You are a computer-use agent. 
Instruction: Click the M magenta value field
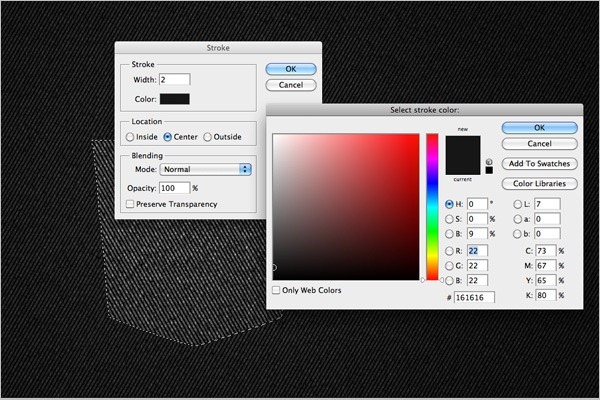tap(546, 266)
